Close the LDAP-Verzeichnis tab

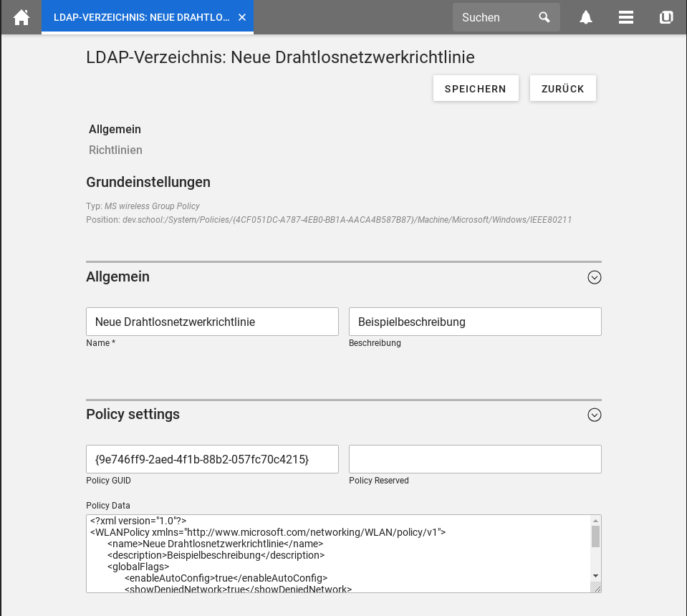(242, 17)
